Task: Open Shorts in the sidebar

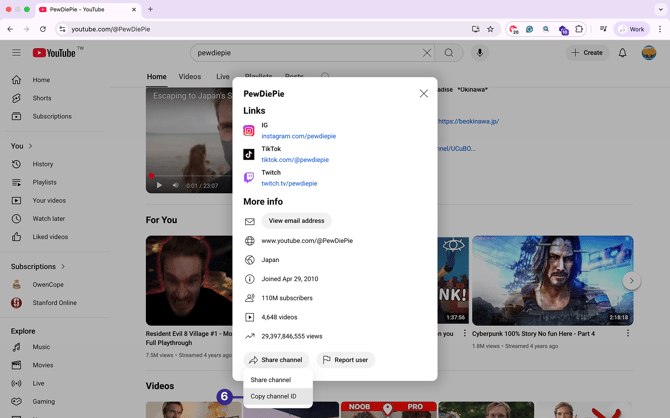Action: [x=41, y=98]
